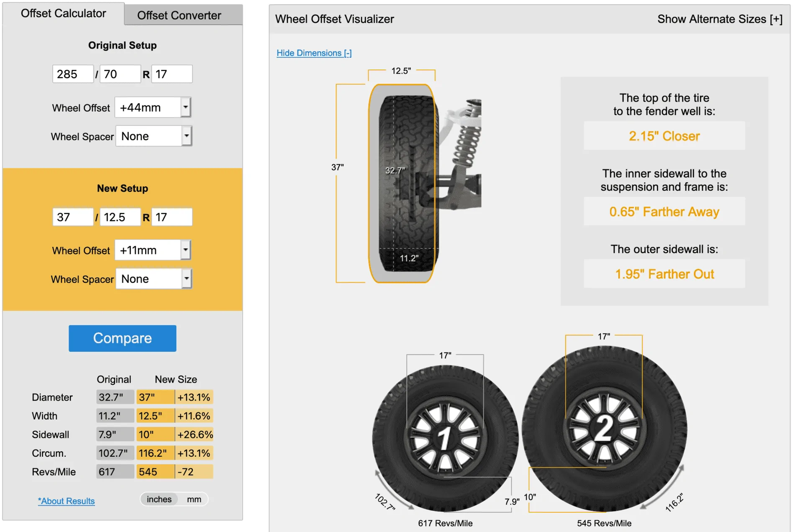Click original Sidewall value 7.9"
795x532 pixels.
pos(115,434)
